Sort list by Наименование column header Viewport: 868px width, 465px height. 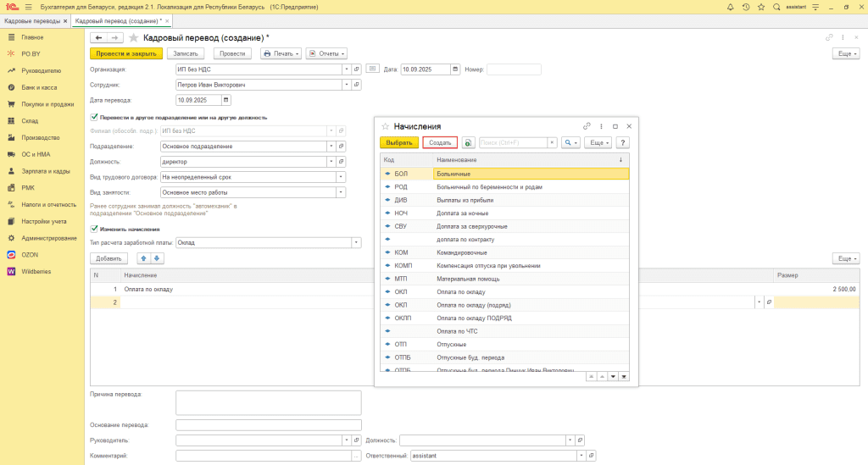(x=531, y=160)
